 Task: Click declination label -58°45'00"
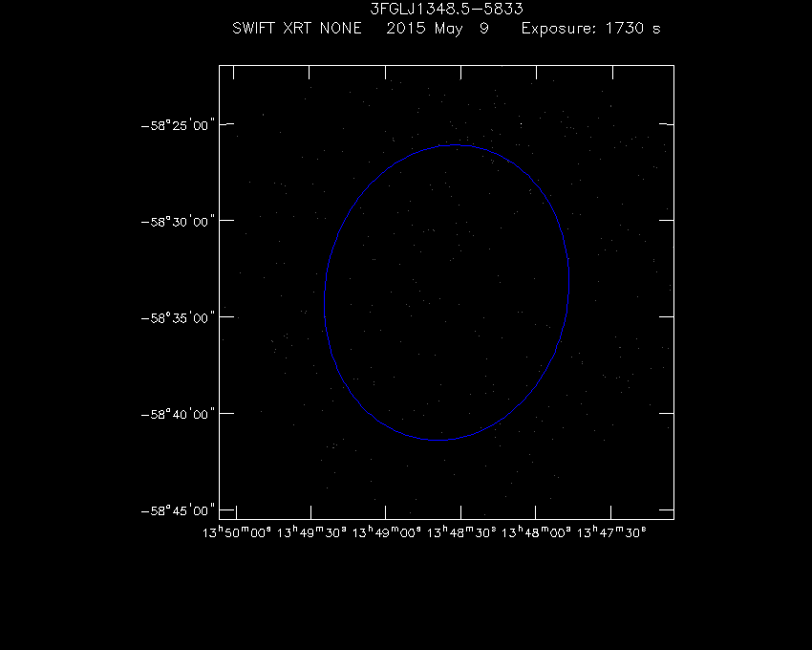[178, 510]
